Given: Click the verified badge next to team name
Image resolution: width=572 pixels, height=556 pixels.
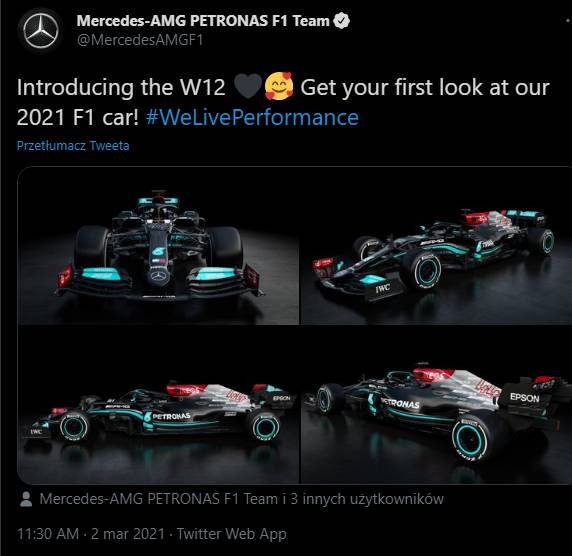Looking at the screenshot, I should [342, 20].
